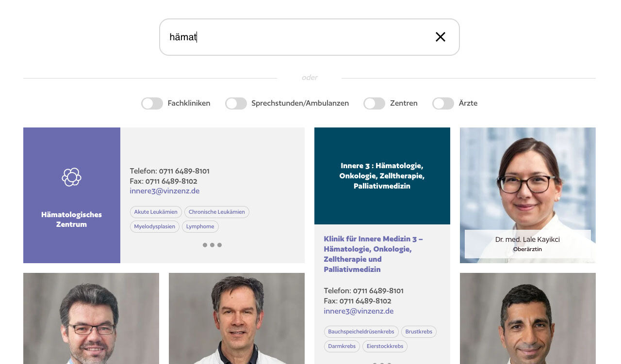Click innere3@vinzenz.de in the Hämatologisches Zentrum card
This screenshot has height=364, width=621.
click(164, 191)
